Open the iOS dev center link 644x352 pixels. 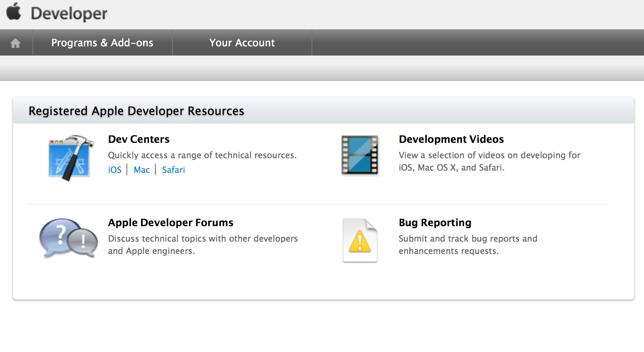(x=115, y=170)
